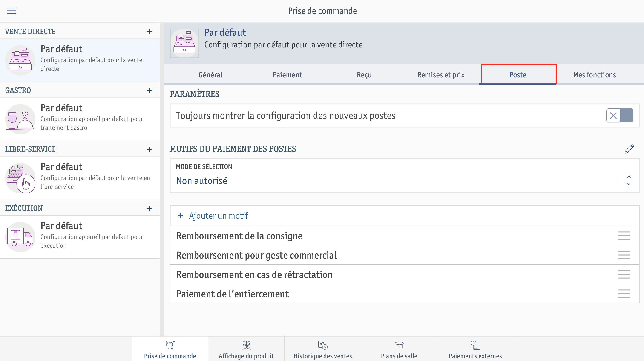Open Affichage du produit bottom tab
This screenshot has width=644, height=361.
(x=246, y=349)
